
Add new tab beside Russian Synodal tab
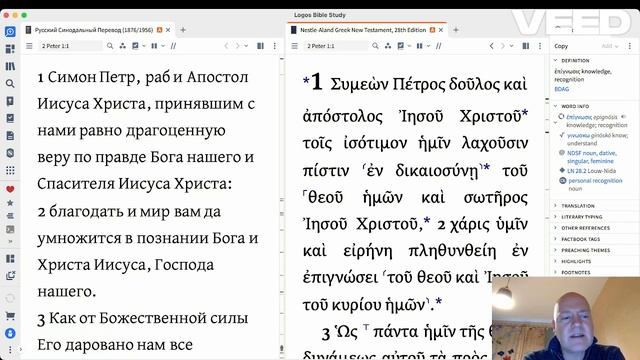tap(183, 30)
